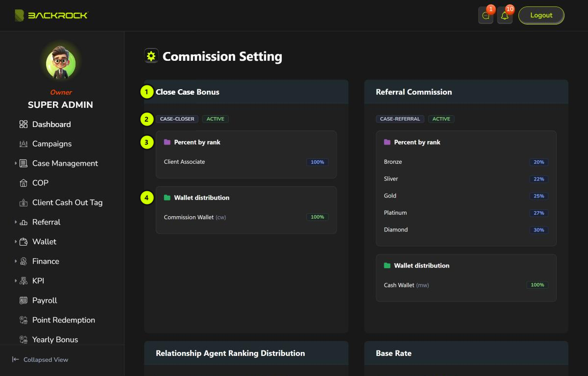588x376 pixels.
Task: Click the KPI icon in sidebar
Action: pos(24,281)
